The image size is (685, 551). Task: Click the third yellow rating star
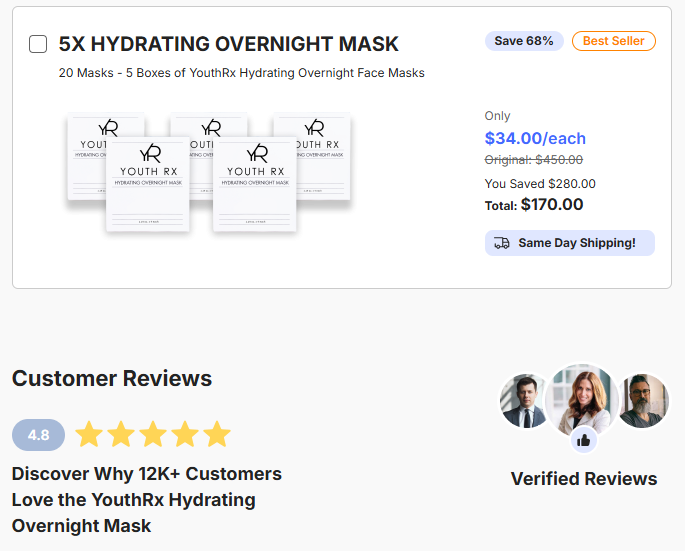click(153, 434)
